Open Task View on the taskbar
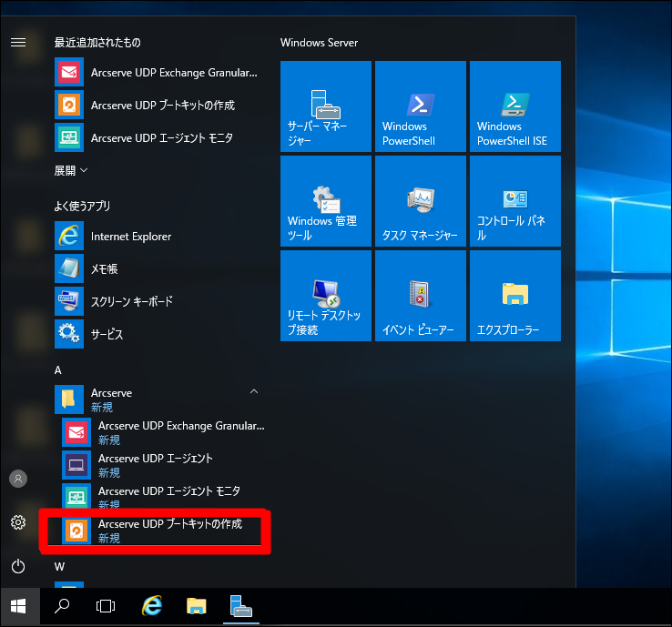The width and height of the screenshot is (672, 627). [106, 606]
